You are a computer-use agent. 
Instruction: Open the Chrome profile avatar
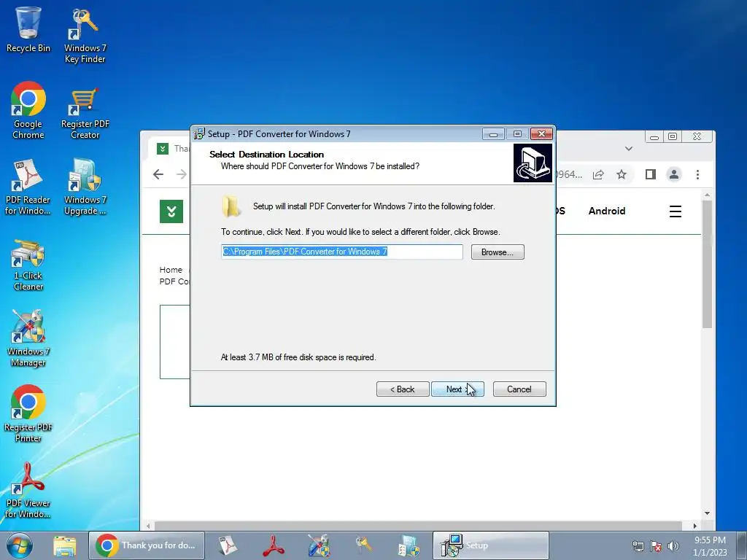click(x=673, y=174)
